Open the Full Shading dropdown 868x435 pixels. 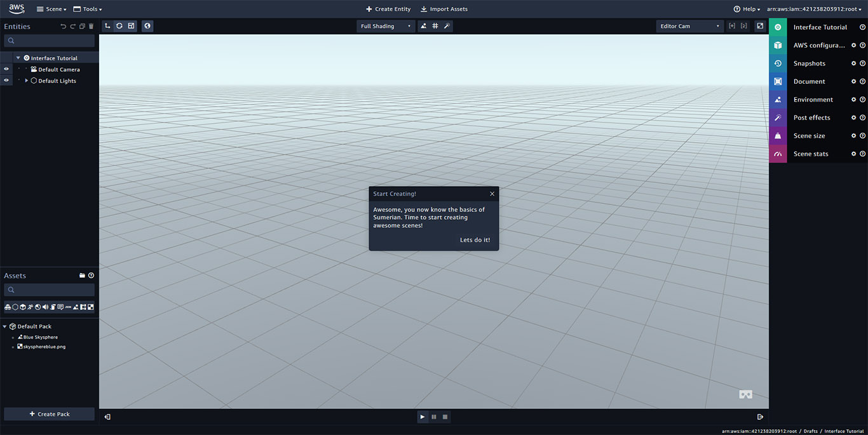click(x=386, y=26)
